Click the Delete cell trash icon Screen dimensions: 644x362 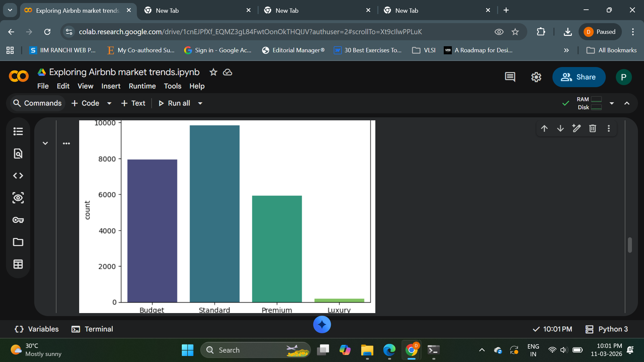[x=593, y=128]
